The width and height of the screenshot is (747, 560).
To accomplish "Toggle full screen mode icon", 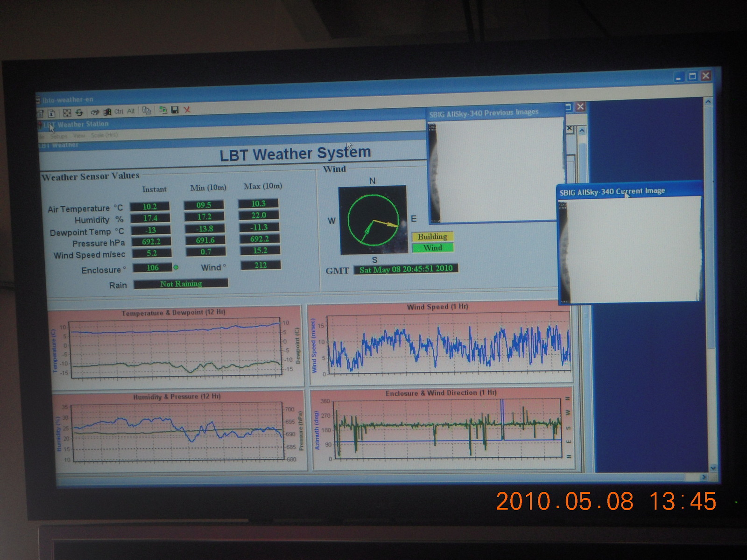I will point(67,112).
